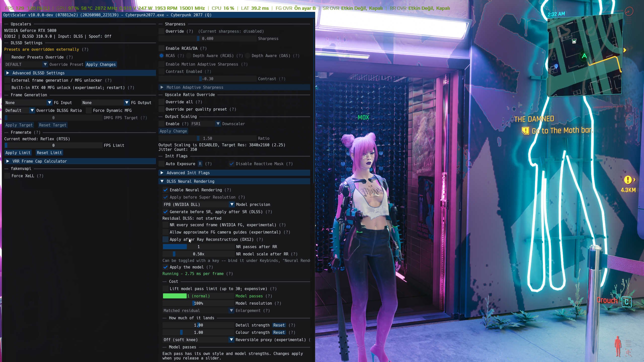Enable External frame generation / MFG unlocker
644x362 pixels.
pyautogui.click(x=7, y=80)
